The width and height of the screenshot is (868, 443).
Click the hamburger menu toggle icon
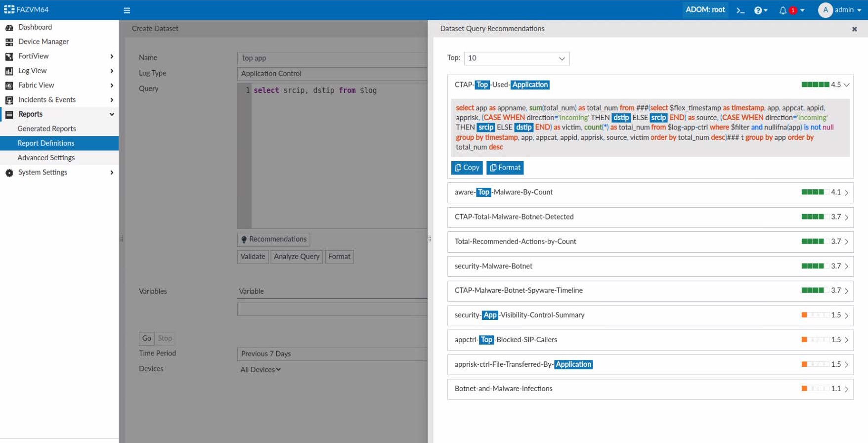coord(127,10)
